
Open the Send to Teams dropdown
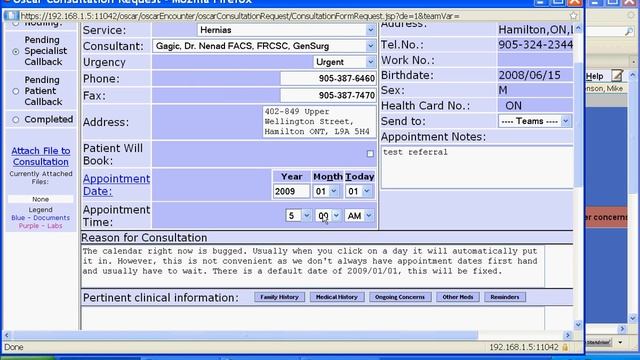point(534,121)
